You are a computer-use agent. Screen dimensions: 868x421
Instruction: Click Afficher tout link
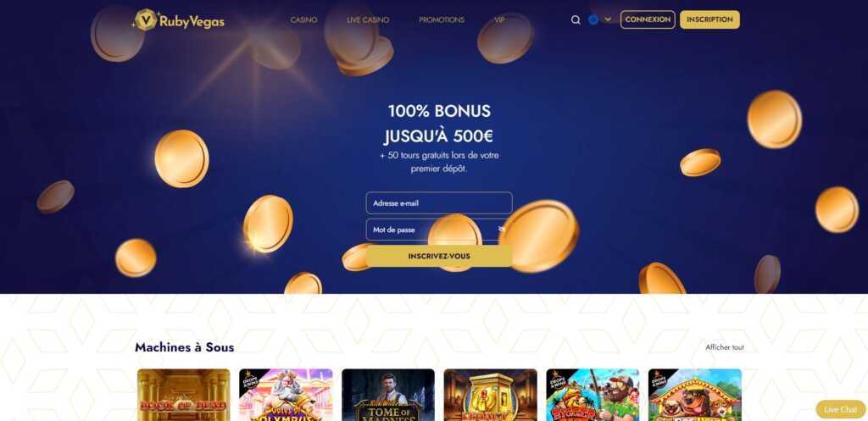pos(725,347)
